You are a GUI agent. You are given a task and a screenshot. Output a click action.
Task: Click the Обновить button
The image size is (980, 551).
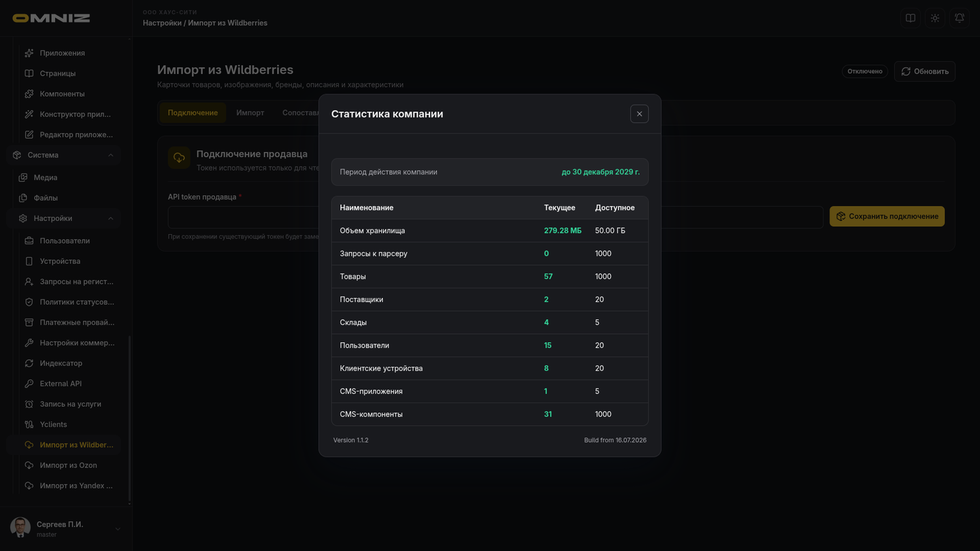925,71
